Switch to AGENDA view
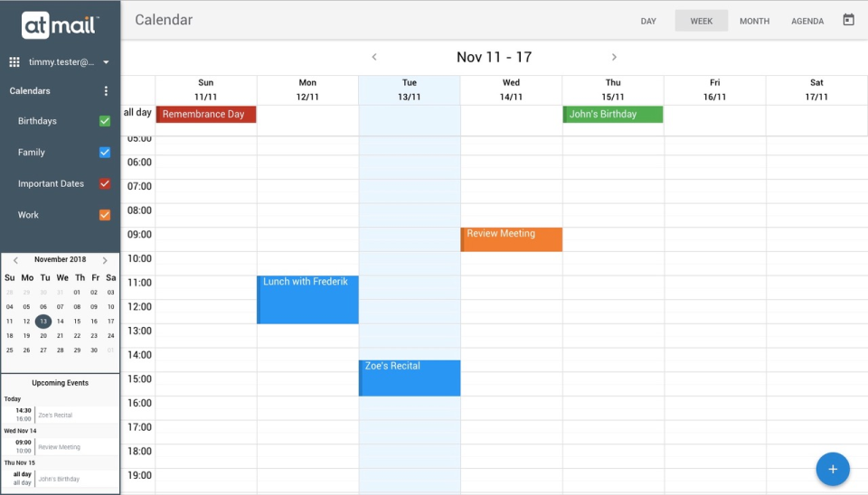 point(807,21)
